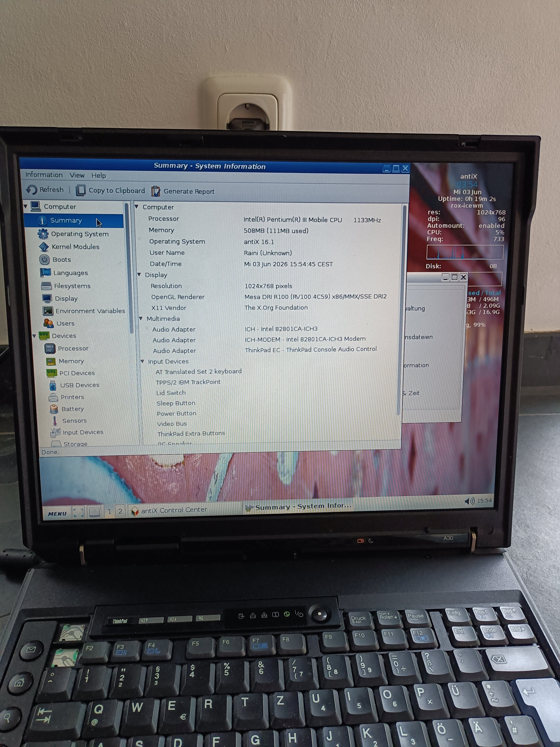Switch to workspace 1 on the taskbar

[109, 512]
